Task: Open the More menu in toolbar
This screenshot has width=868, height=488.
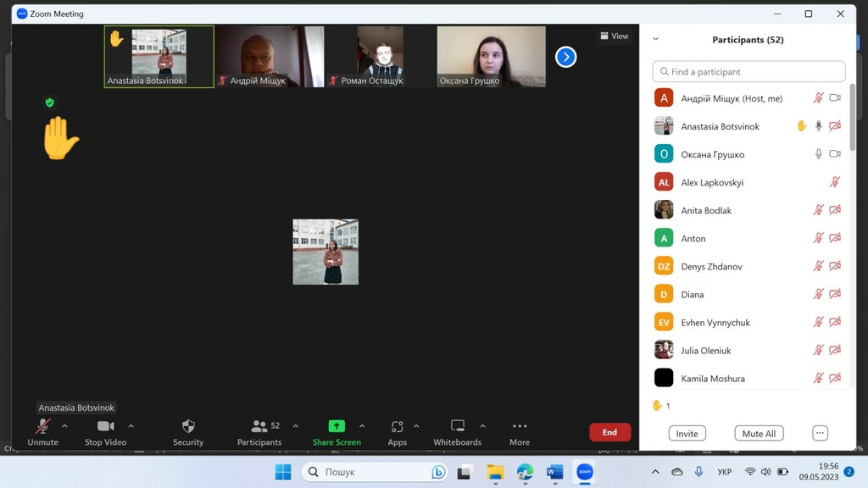Action: [x=520, y=431]
